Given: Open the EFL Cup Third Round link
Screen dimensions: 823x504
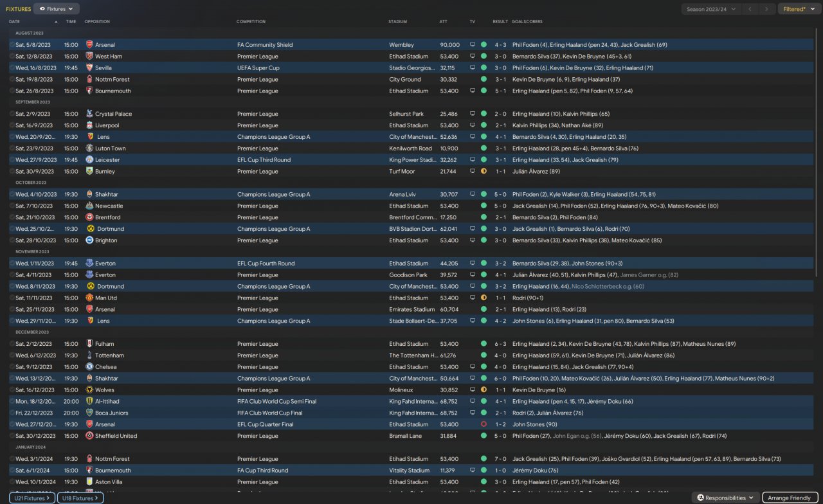Looking at the screenshot, I should click(x=264, y=160).
